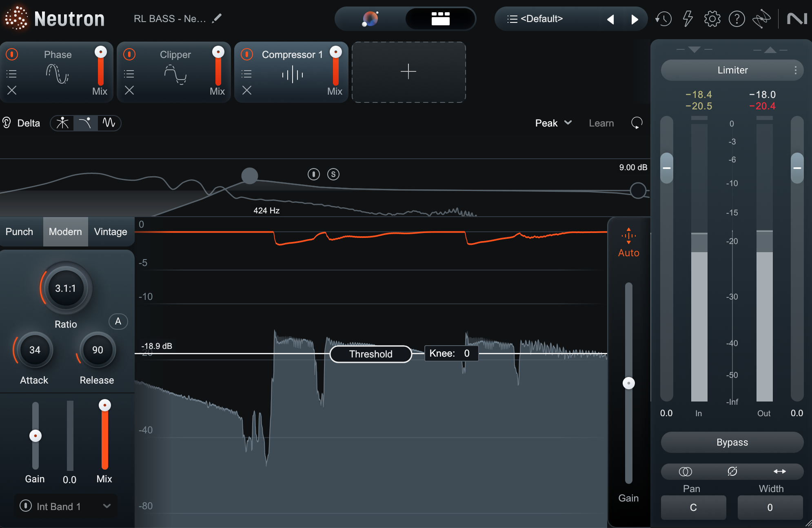812x528 pixels.
Task: Select the Modern compressor mode tab
Action: point(65,232)
